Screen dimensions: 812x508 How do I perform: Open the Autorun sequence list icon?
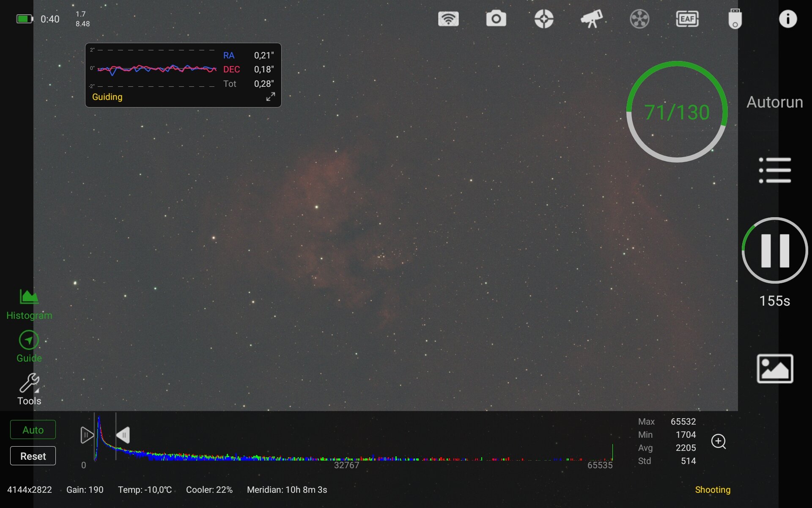pos(774,170)
